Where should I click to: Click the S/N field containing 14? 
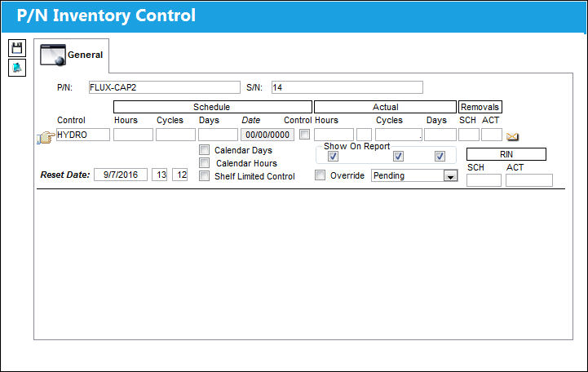(x=347, y=87)
